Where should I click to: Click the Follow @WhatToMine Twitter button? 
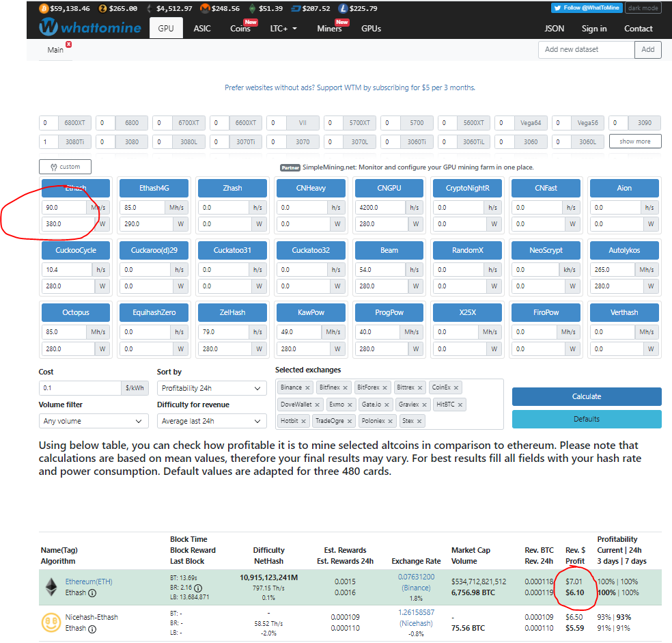point(586,8)
